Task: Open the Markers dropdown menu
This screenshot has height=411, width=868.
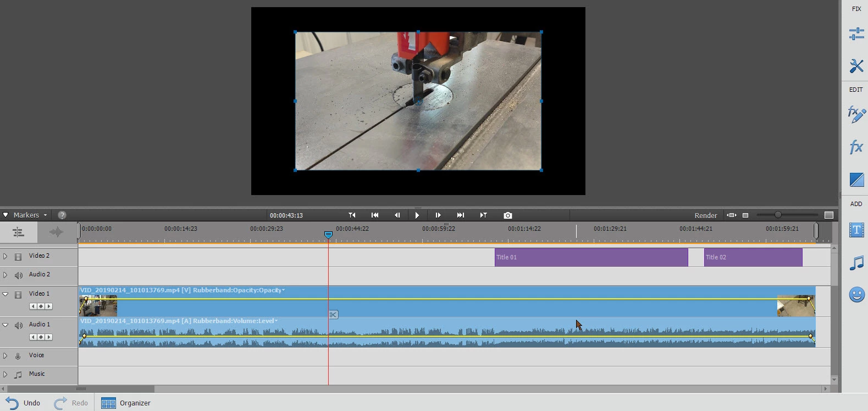Action: click(29, 215)
